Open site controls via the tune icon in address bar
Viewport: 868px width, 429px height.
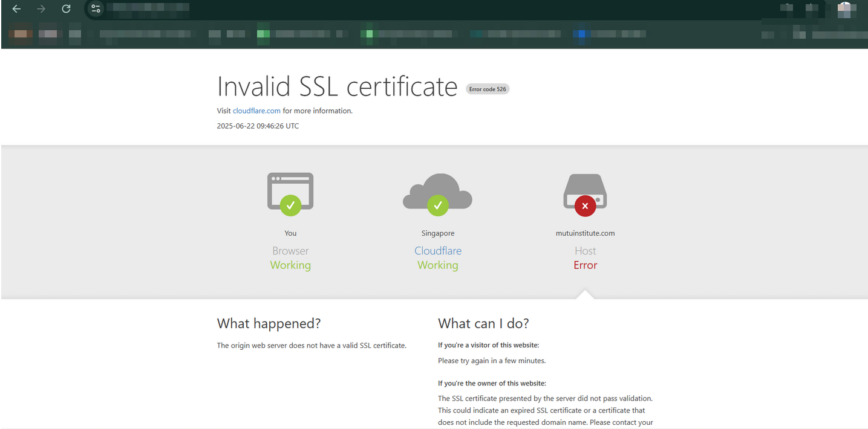point(95,9)
